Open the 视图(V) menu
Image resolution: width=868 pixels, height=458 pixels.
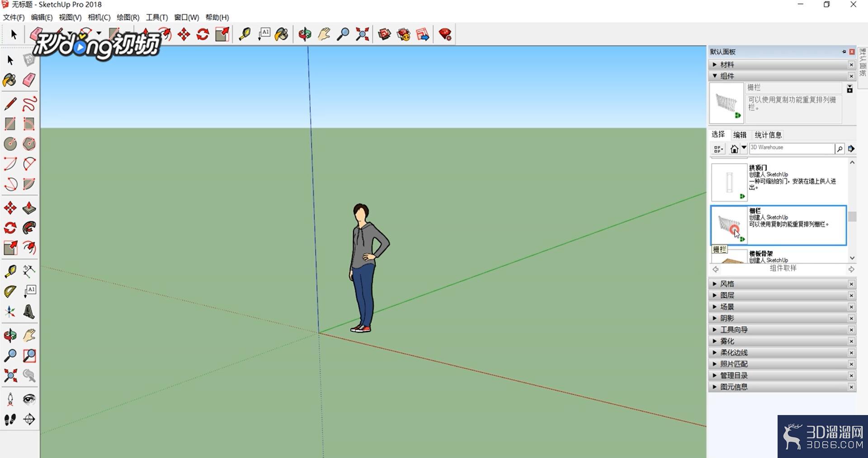click(70, 17)
